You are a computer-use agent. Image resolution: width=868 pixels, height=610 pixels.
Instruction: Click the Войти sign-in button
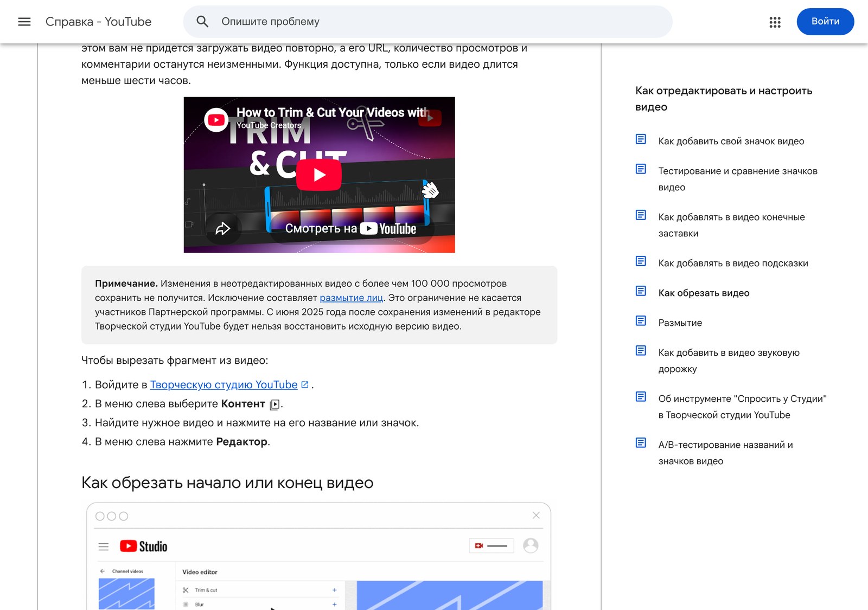point(825,22)
